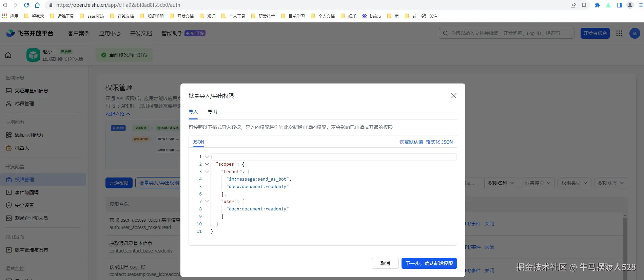Open 智能助手 in top navigation
Screen dimensions: 644x280
(x=172, y=33)
